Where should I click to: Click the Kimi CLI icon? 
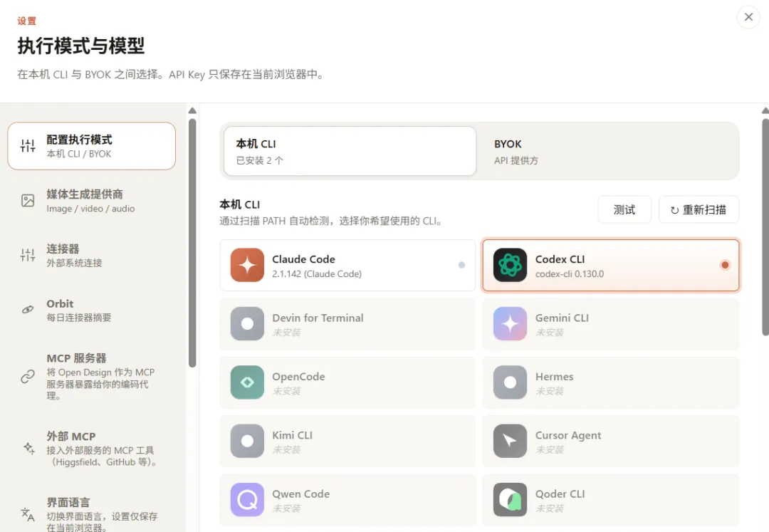pyautogui.click(x=247, y=442)
